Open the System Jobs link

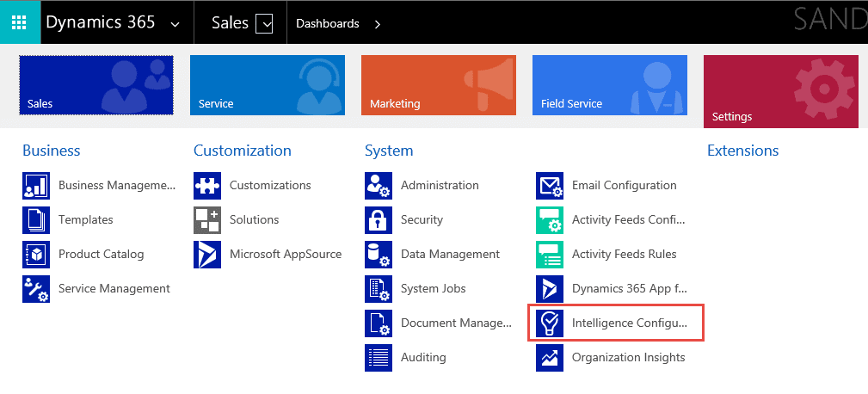(x=434, y=288)
